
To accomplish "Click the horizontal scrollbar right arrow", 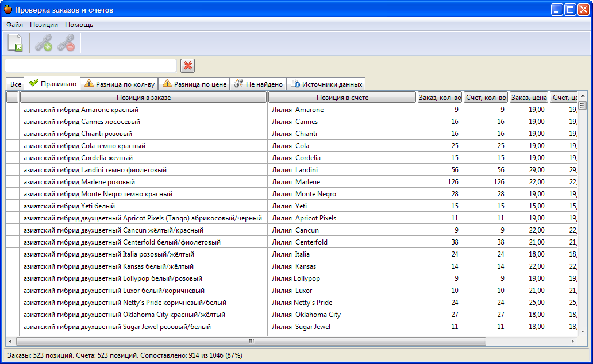I will click(572, 341).
